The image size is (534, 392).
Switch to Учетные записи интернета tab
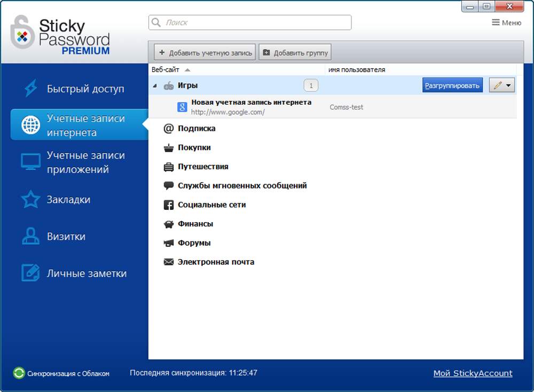tap(79, 125)
